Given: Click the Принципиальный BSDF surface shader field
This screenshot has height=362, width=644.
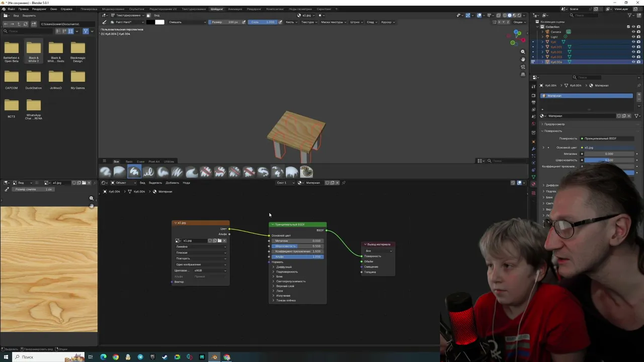Looking at the screenshot, I should click(607, 138).
